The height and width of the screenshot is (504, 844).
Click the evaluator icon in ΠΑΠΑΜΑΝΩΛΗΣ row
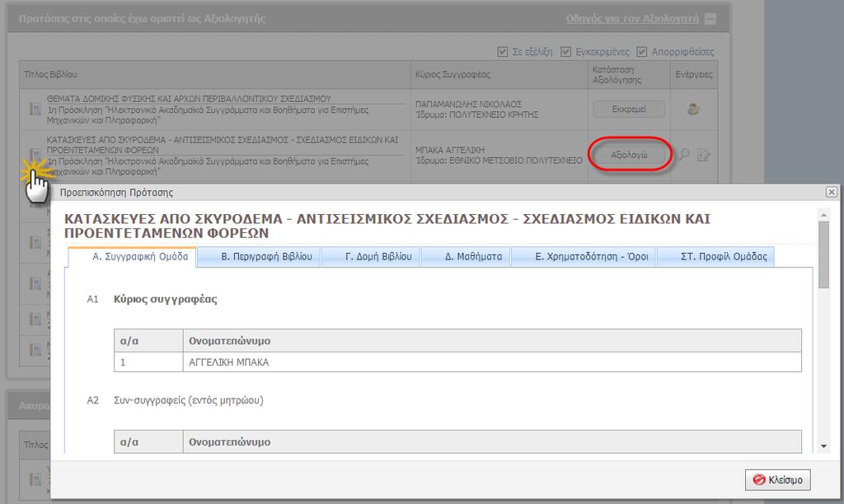[693, 110]
